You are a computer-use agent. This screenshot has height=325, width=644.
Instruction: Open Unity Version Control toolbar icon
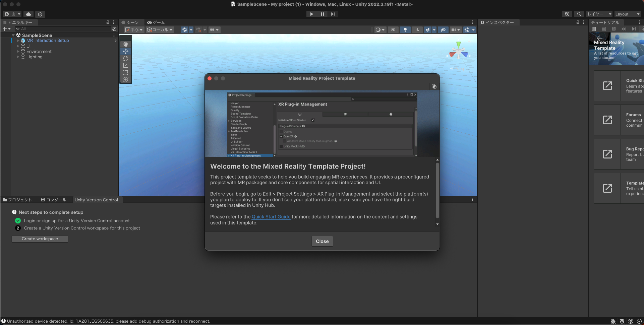click(x=40, y=14)
